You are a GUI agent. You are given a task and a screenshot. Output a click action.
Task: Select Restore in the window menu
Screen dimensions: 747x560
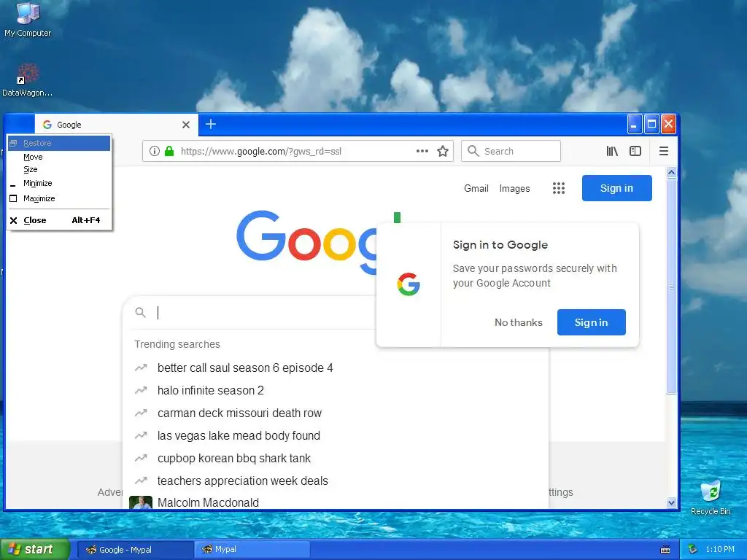tap(59, 144)
